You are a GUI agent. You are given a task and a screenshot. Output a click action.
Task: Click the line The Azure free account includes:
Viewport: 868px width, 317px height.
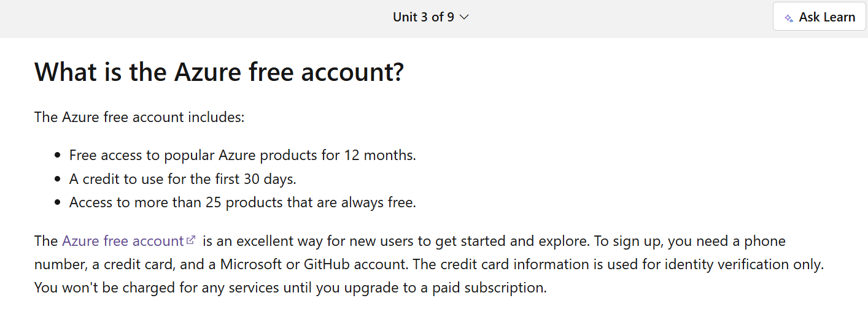pyautogui.click(x=139, y=116)
